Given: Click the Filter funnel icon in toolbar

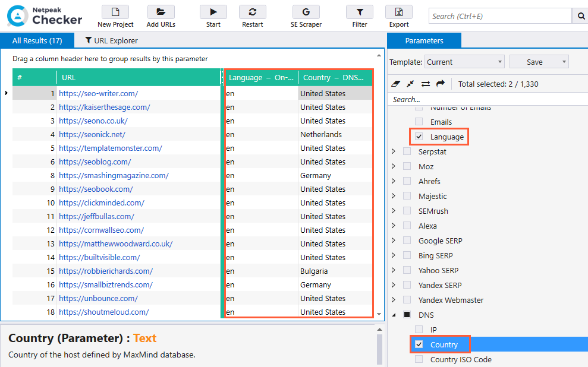Looking at the screenshot, I should pyautogui.click(x=360, y=12).
